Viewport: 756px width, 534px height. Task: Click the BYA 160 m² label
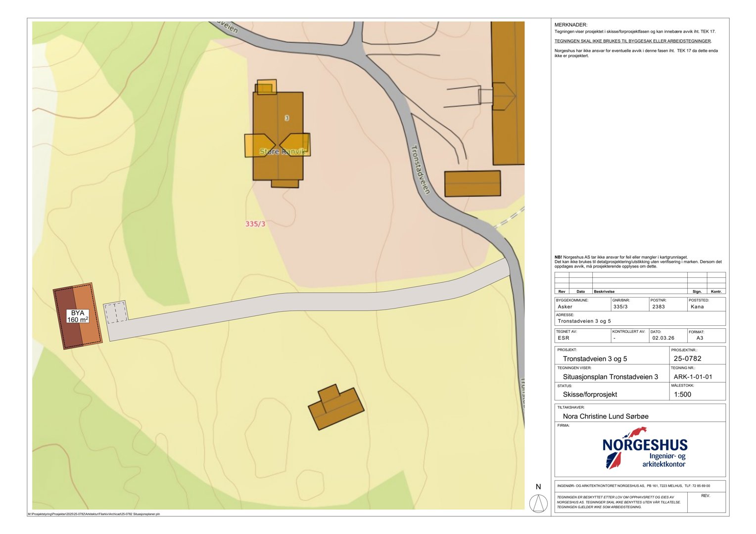[x=78, y=316]
